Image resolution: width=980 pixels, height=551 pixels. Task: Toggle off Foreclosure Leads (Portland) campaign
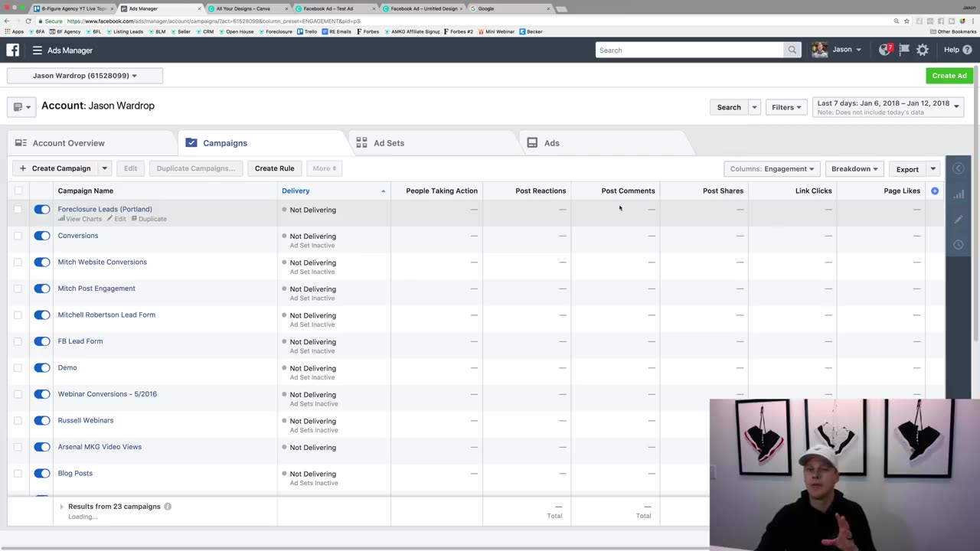42,210
